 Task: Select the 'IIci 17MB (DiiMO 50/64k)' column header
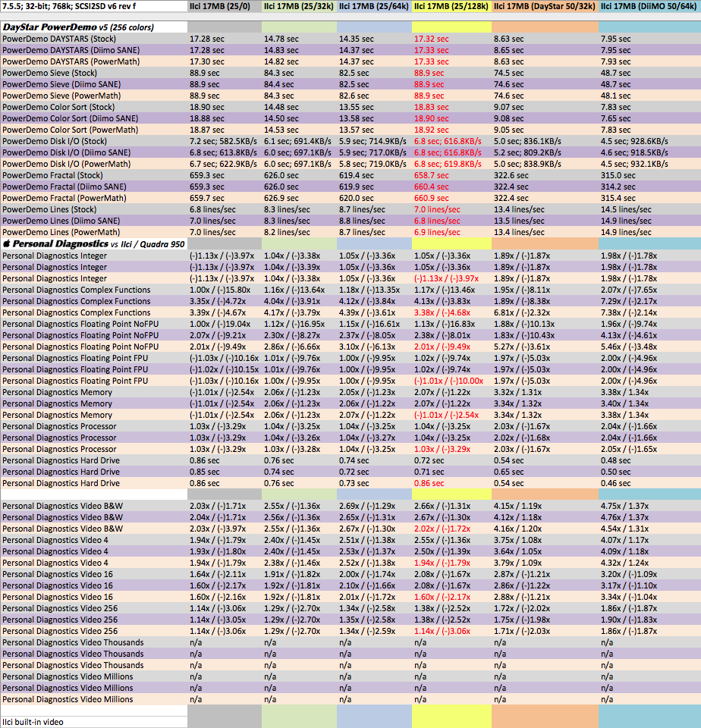[x=649, y=7]
